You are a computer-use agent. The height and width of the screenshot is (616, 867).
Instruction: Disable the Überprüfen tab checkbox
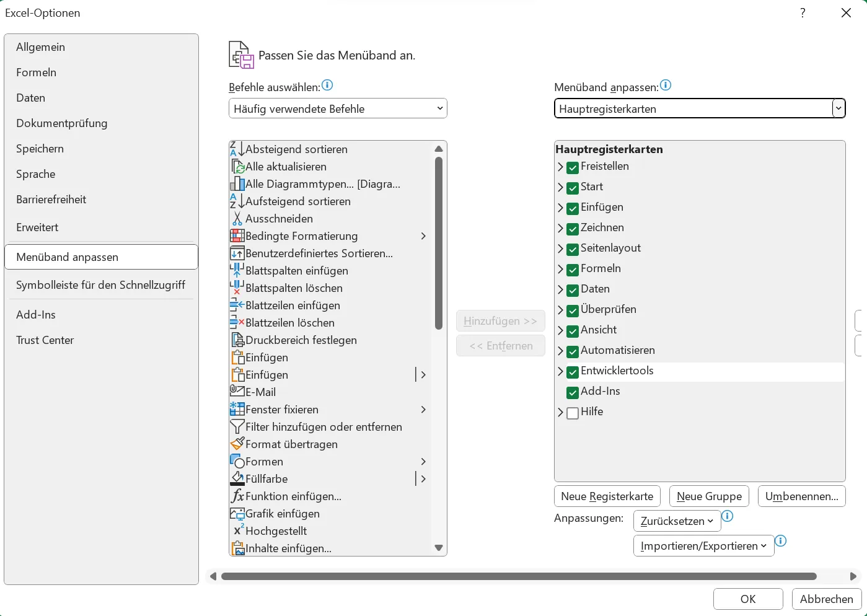pyautogui.click(x=573, y=310)
